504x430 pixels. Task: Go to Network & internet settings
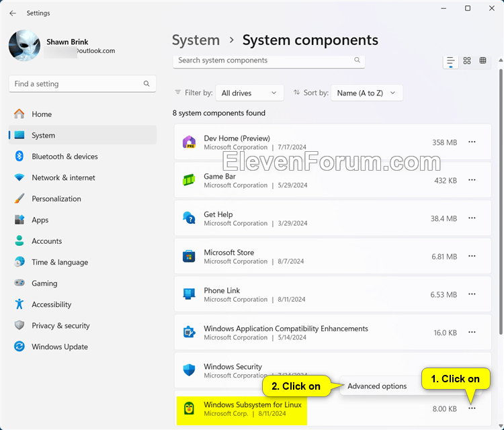click(82, 178)
